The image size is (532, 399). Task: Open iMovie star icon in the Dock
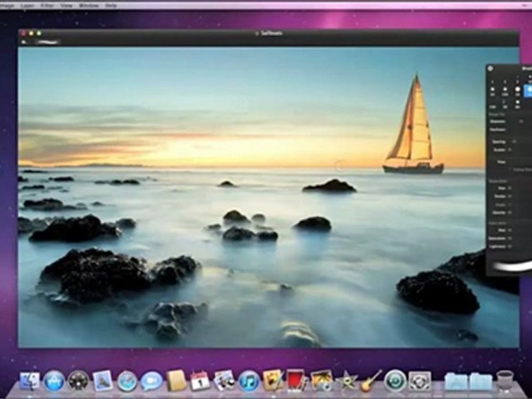coord(346,381)
